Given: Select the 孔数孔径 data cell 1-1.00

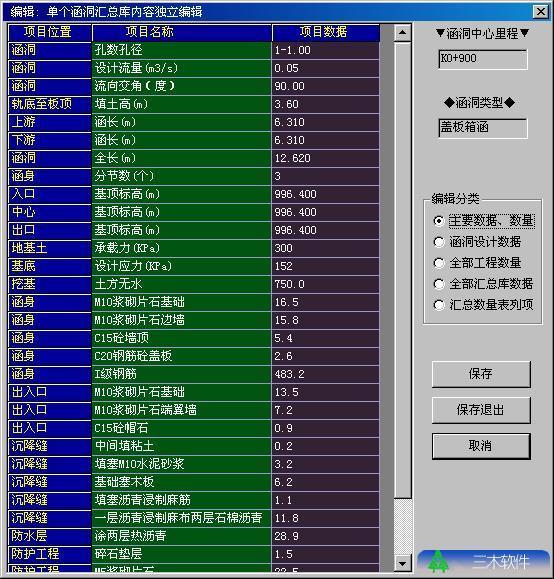Looking at the screenshot, I should pyautogui.click(x=325, y=50).
